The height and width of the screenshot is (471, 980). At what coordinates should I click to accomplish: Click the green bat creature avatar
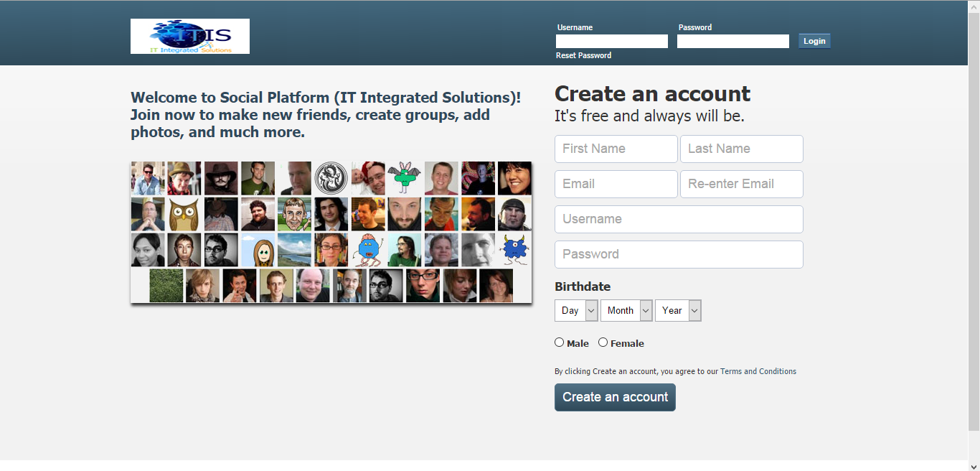(x=405, y=178)
